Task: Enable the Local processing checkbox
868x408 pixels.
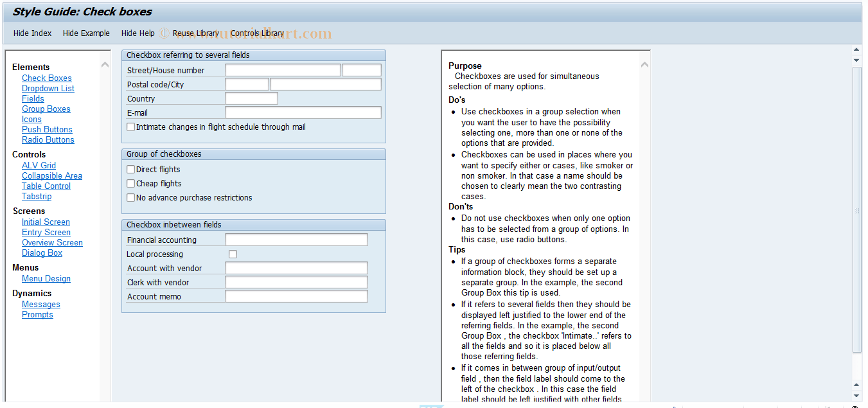Action: click(x=233, y=254)
